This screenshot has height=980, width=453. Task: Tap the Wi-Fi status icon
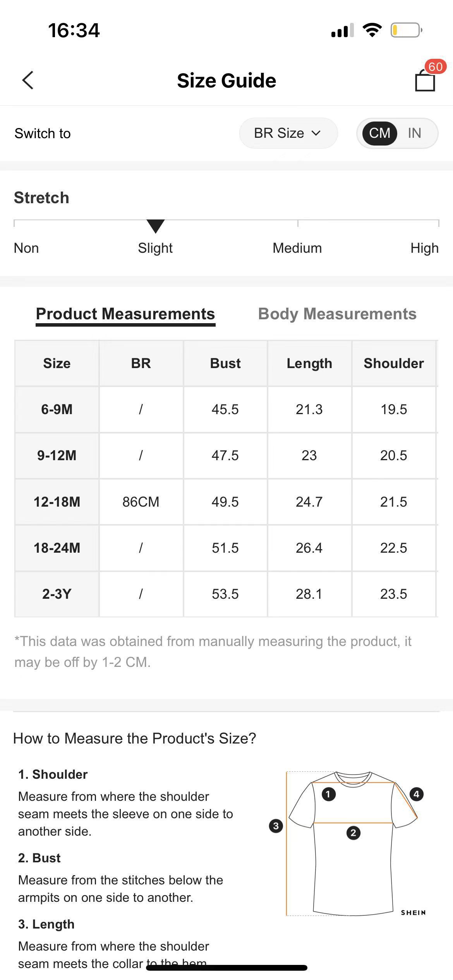point(372,30)
